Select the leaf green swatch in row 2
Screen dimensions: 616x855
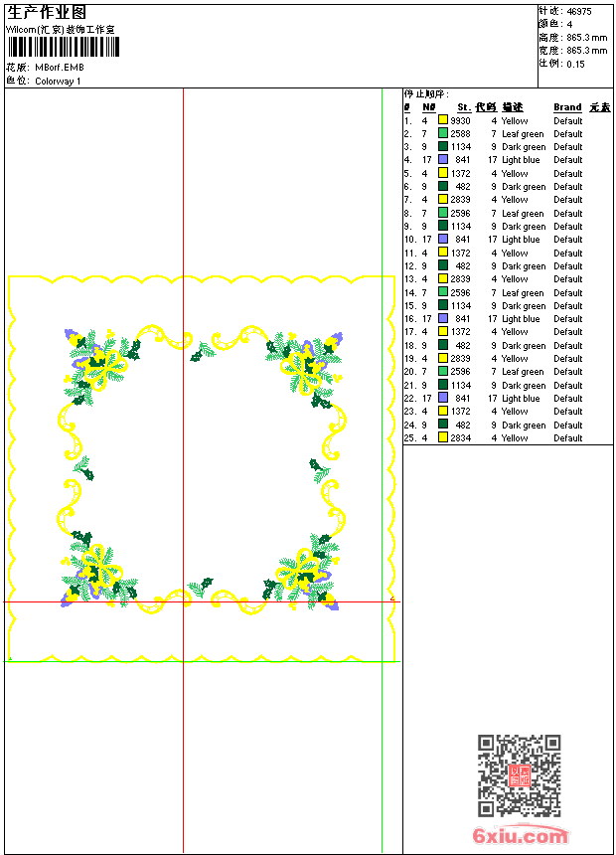(443, 133)
